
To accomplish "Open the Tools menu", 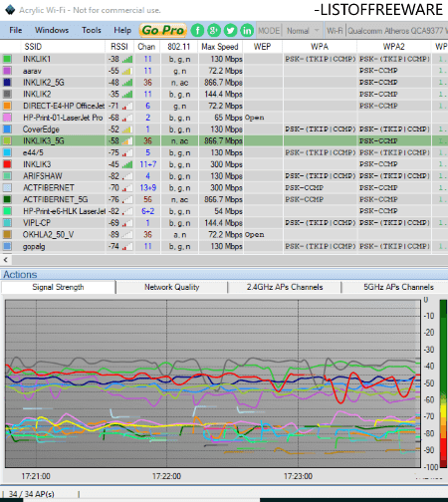I will (92, 30).
